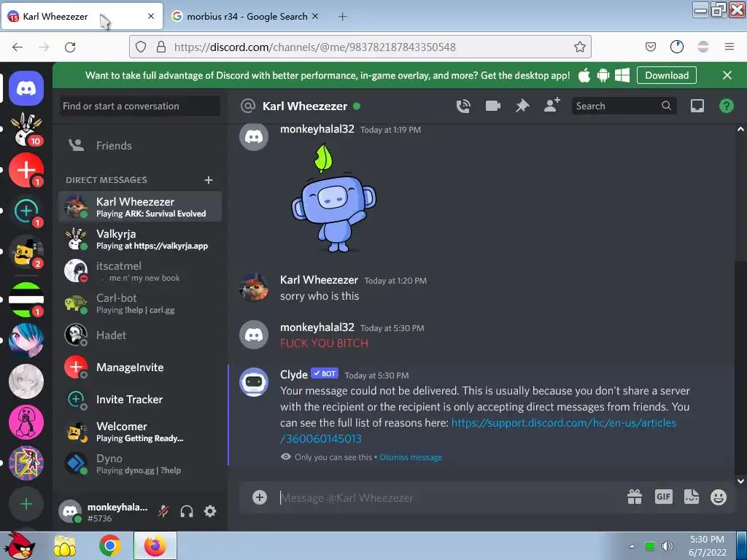Open the ManageInvite direct message
This screenshot has height=560, width=747.
click(140, 367)
